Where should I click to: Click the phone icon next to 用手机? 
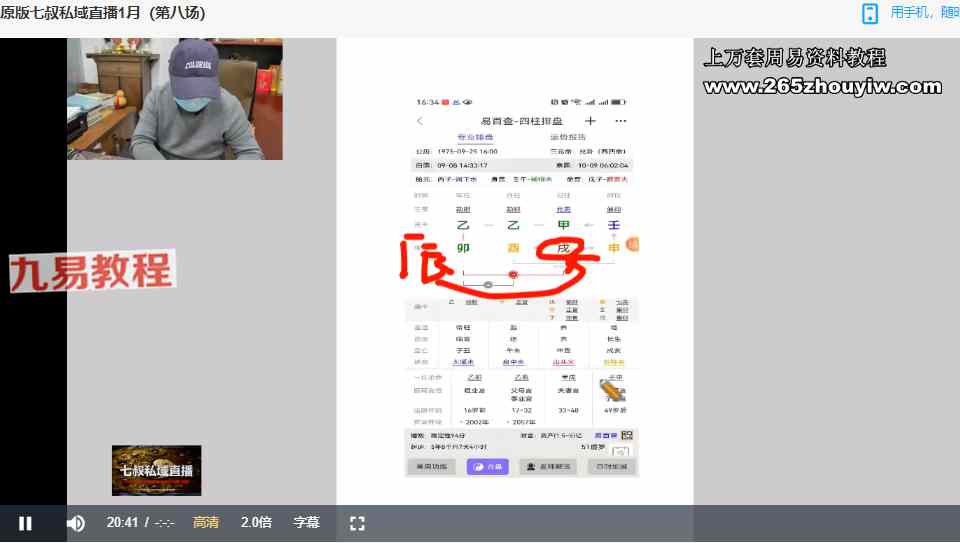870,13
